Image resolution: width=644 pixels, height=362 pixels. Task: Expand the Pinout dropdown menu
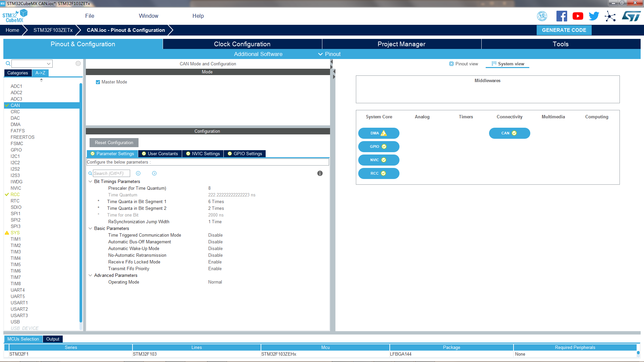[x=329, y=54]
